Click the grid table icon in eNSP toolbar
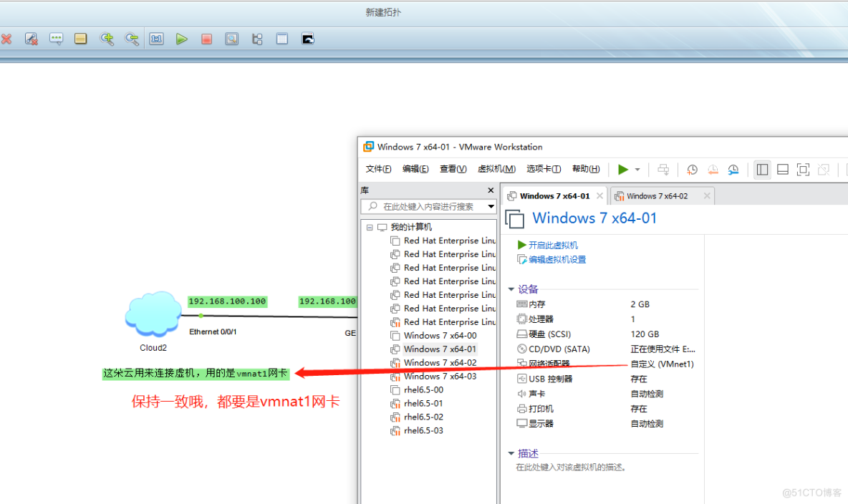The image size is (848, 504). point(281,39)
